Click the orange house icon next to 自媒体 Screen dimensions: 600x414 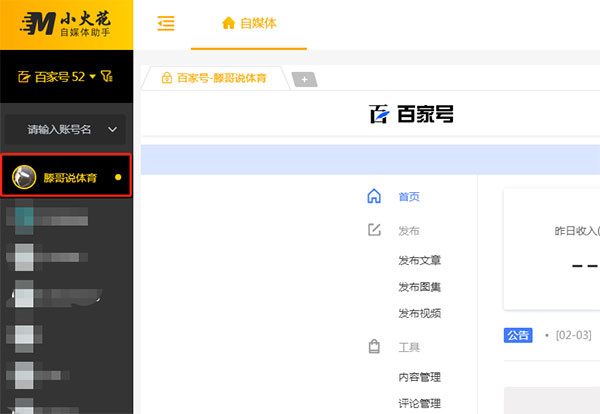(x=228, y=23)
